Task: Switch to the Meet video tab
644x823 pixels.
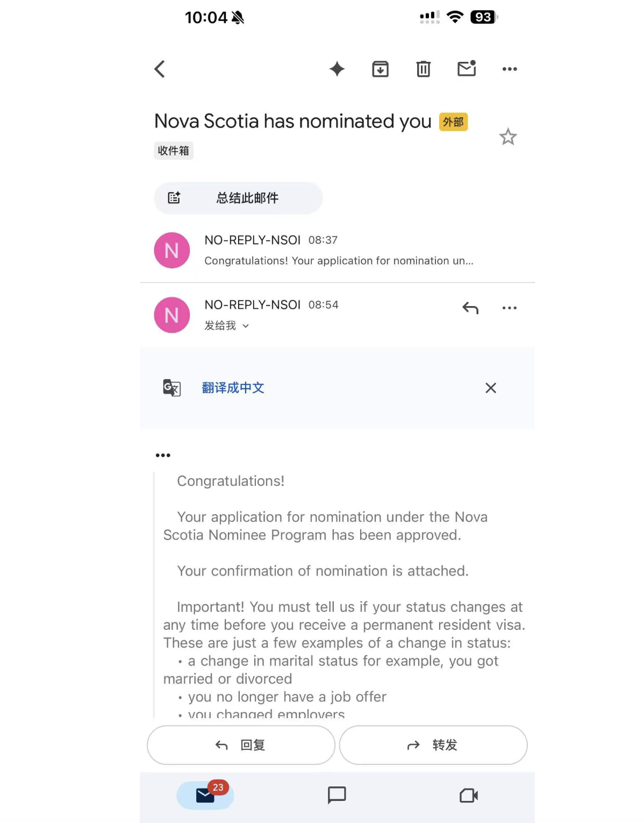Action: pos(469,795)
